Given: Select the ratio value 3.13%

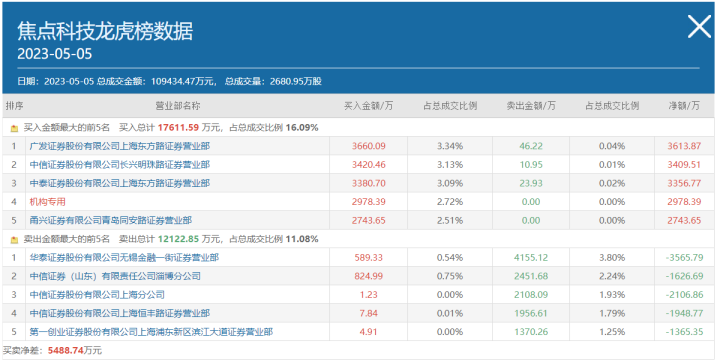Looking at the screenshot, I should (x=450, y=165).
